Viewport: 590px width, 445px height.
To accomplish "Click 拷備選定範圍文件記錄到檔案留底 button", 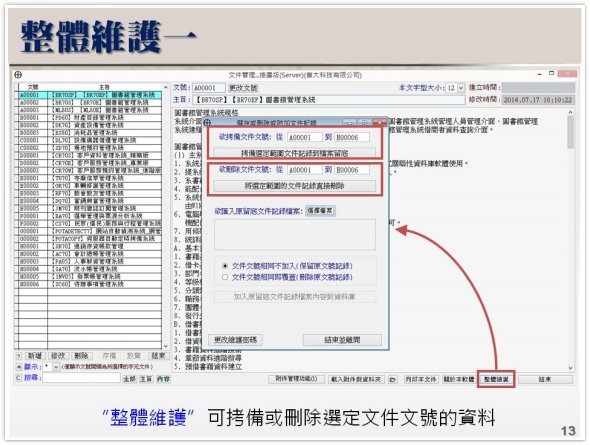I will pos(295,153).
